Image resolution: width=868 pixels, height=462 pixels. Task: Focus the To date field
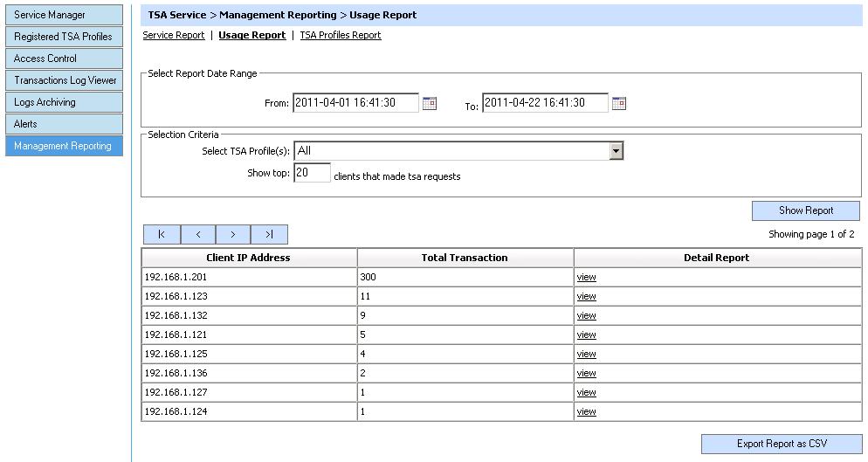coord(545,102)
